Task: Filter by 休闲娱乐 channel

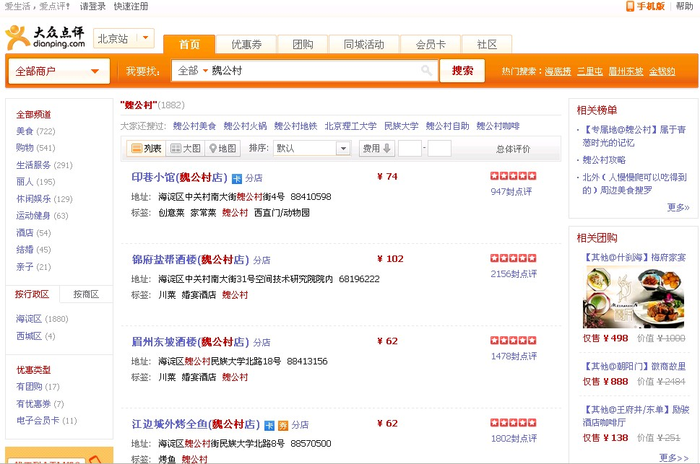Action: click(33, 199)
